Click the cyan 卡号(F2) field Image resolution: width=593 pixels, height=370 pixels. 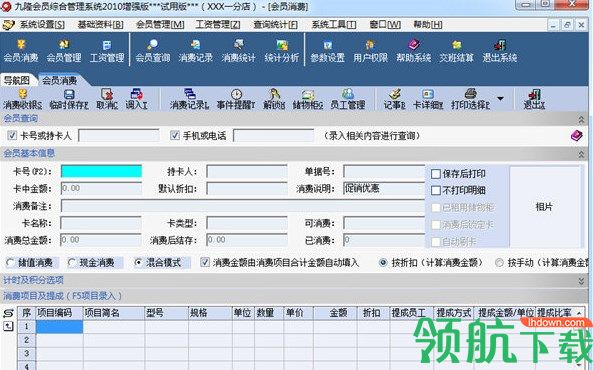101,171
